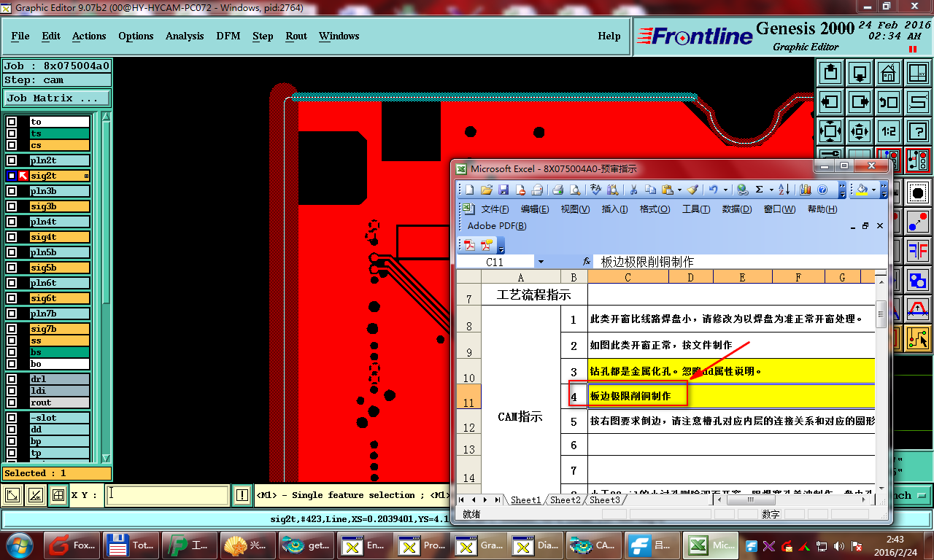
Task: Click the net selection cursor tool icon
Action: (x=918, y=338)
